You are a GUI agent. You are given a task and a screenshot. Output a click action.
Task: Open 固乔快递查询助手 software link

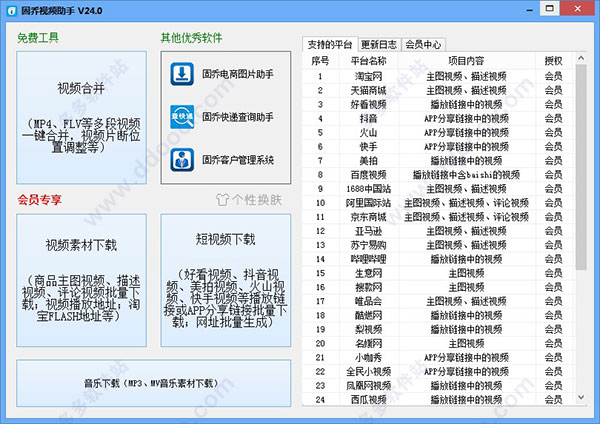coord(238,117)
